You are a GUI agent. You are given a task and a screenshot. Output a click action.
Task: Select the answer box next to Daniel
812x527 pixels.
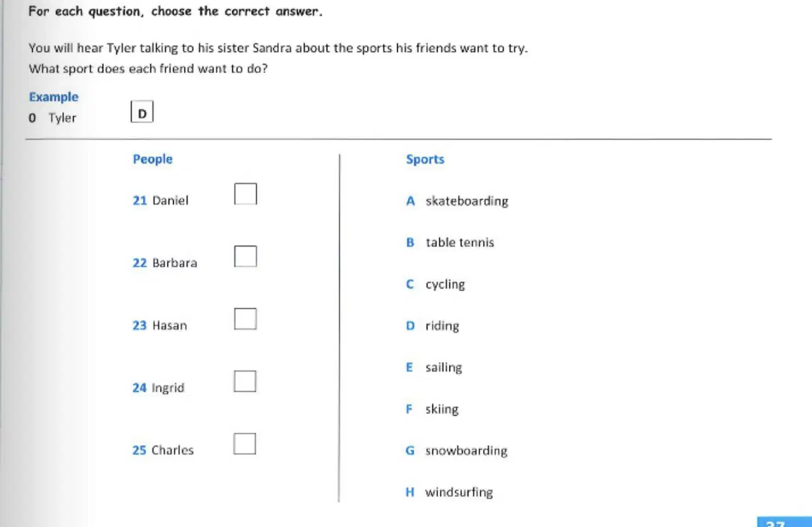[245, 194]
